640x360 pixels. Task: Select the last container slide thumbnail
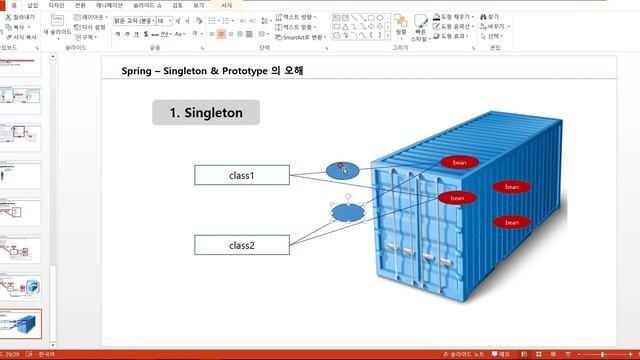pyautogui.click(x=21, y=324)
